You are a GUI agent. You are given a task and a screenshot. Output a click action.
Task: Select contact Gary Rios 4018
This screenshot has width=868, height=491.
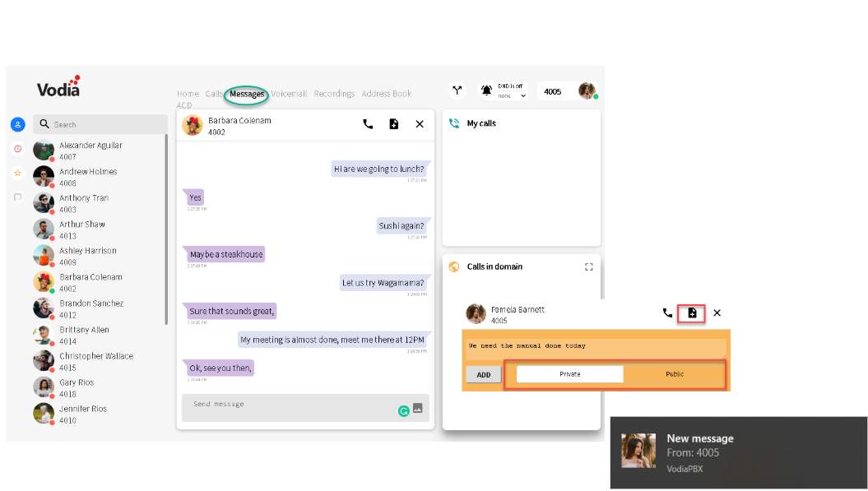pos(99,388)
